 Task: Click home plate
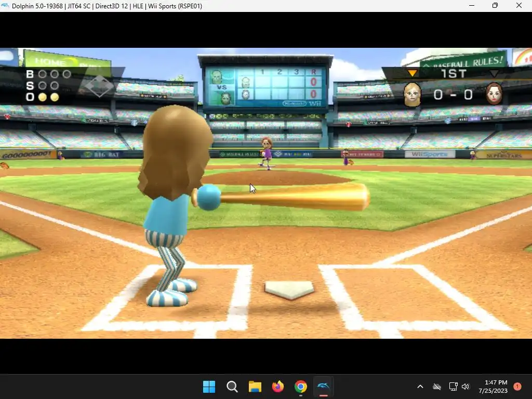coord(289,290)
